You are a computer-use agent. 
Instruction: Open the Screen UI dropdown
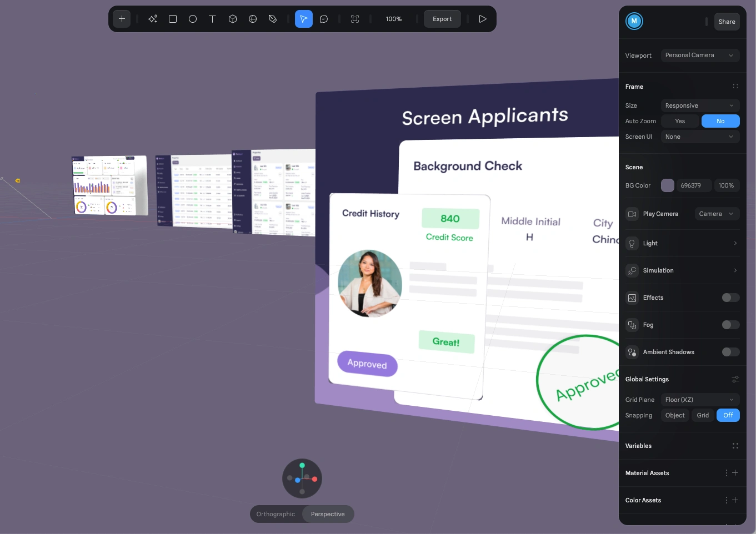click(x=700, y=137)
